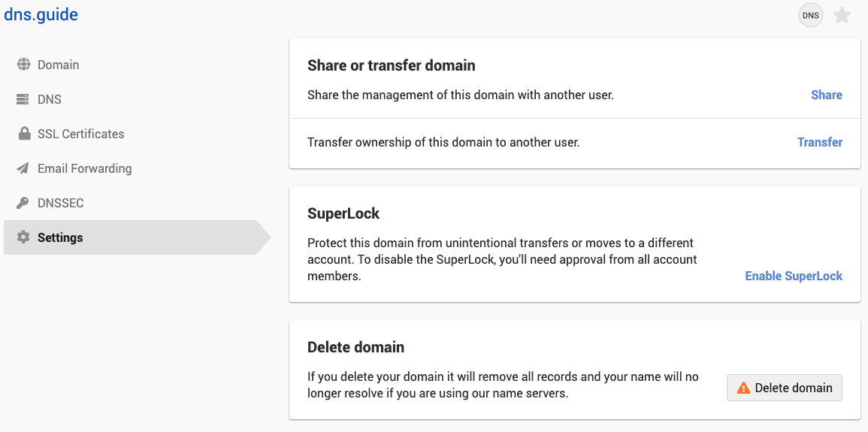The height and width of the screenshot is (432, 868).
Task: Open Email Forwarding from the sidebar
Action: (x=85, y=168)
